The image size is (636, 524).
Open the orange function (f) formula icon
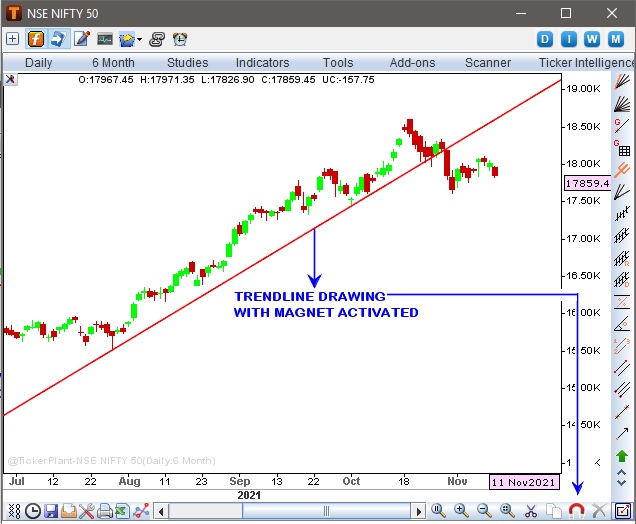tap(36, 39)
